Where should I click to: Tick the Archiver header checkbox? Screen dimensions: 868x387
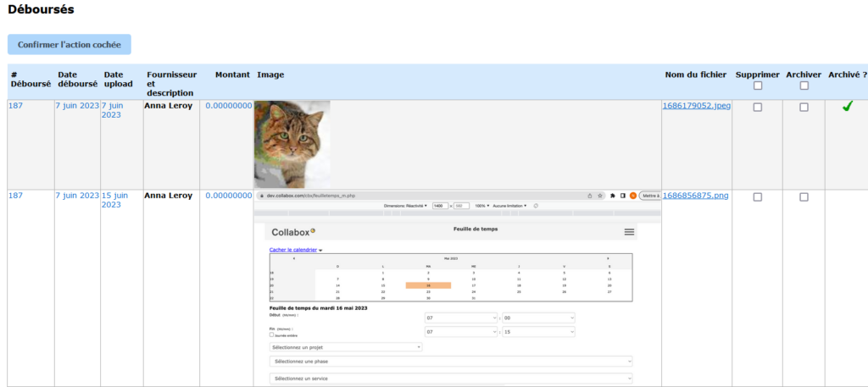pyautogui.click(x=804, y=86)
